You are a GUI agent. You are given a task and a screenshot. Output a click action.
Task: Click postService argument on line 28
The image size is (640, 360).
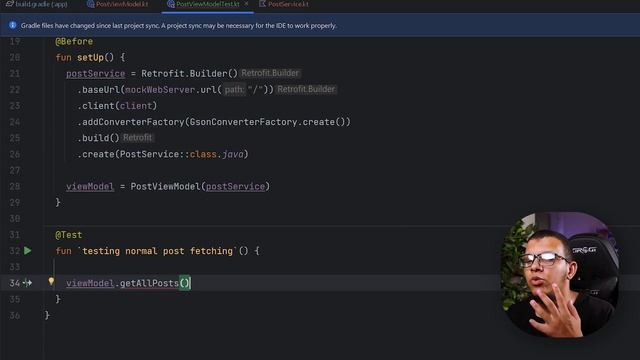235,187
